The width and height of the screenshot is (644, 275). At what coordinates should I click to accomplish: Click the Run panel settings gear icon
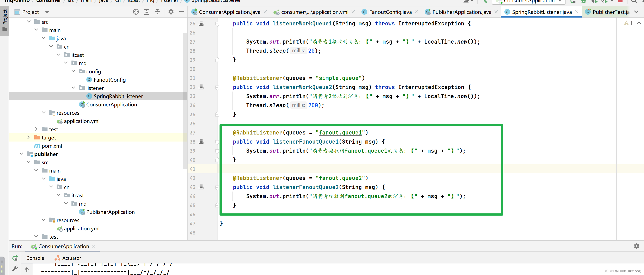click(x=637, y=246)
